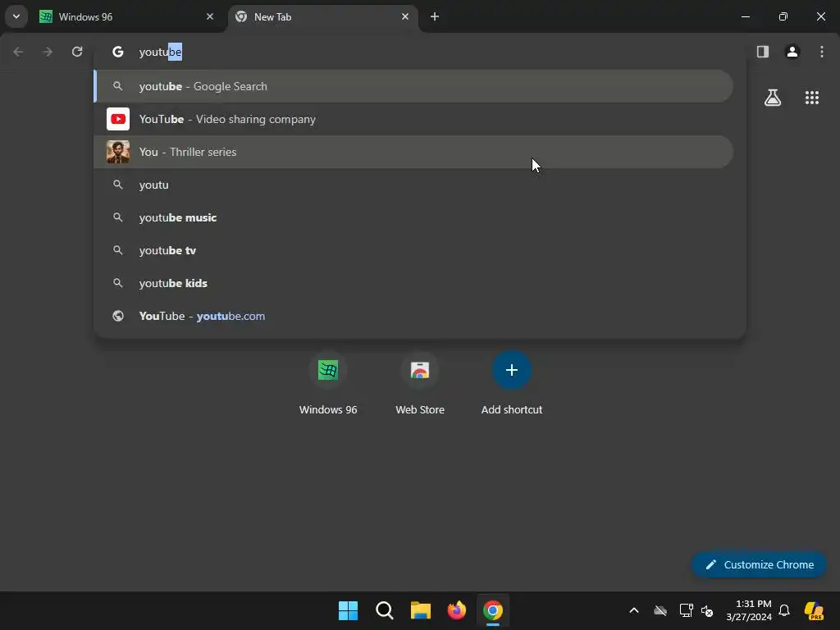The image size is (840, 630).
Task: Open the Windows 96 shortcut tile
Action: click(328, 384)
